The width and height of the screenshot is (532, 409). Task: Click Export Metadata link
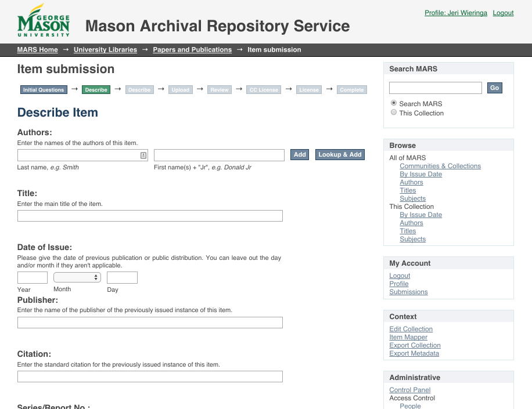(414, 353)
